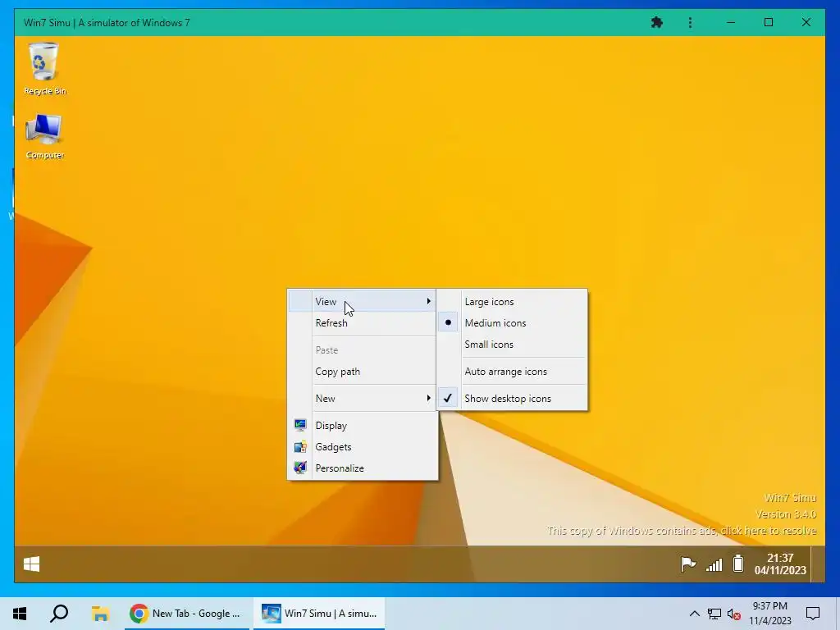840x630 pixels.
Task: Click the simulator Show desktop strip
Action: coord(818,564)
